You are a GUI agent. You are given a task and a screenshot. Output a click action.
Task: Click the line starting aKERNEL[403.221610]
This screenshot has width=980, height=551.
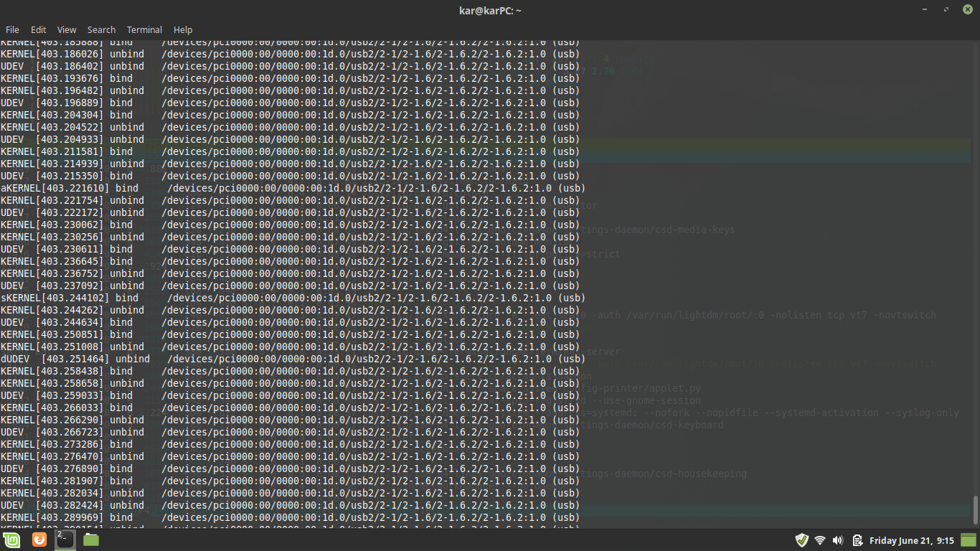click(x=293, y=188)
